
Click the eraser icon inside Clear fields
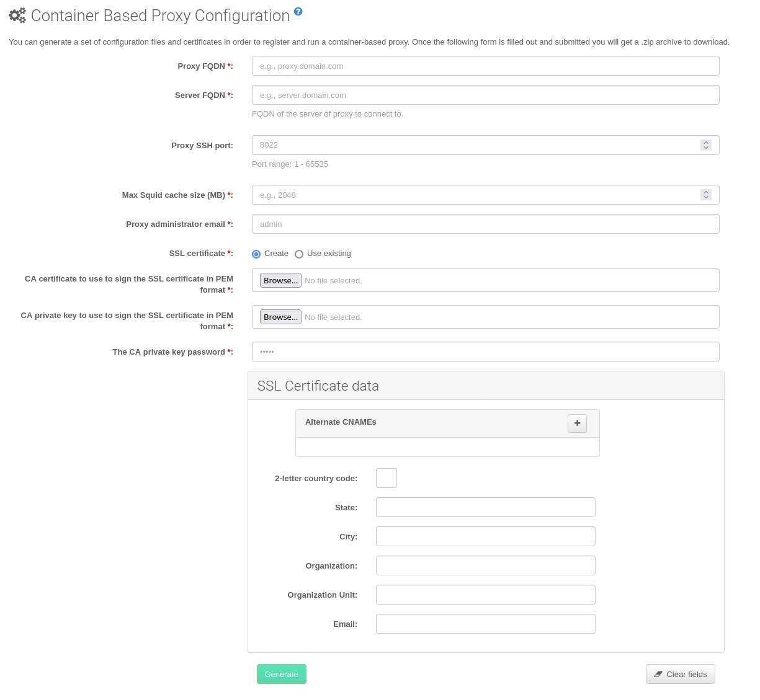658,674
